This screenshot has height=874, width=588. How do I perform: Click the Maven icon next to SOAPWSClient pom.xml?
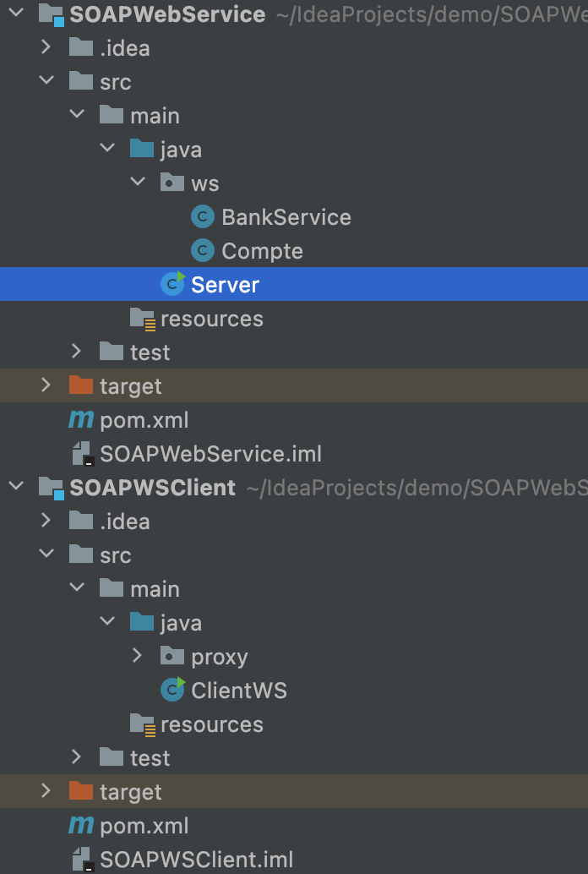pyautogui.click(x=80, y=825)
